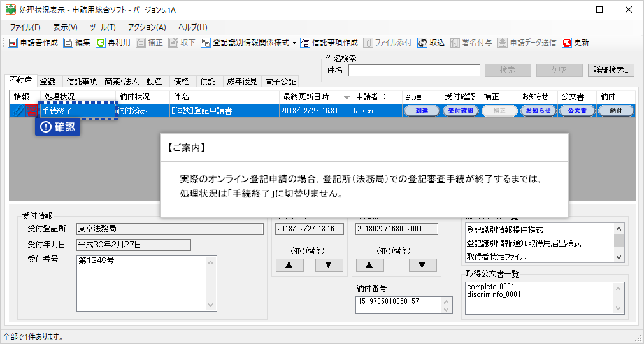Switch to the 信託事項 tab
This screenshot has height=344, width=644.
(x=82, y=82)
